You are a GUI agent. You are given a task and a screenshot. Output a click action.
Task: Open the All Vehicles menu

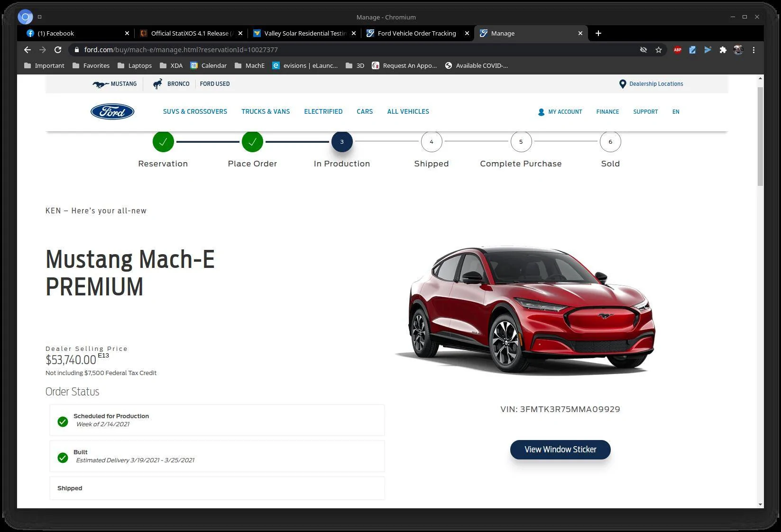(408, 112)
